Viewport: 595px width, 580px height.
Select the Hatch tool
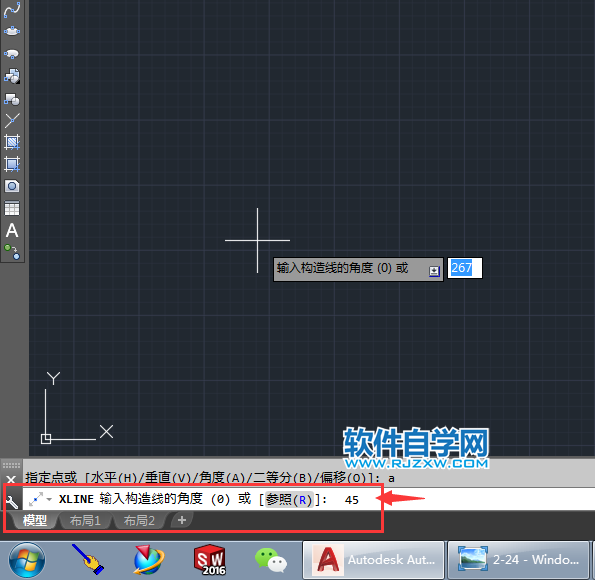[12, 142]
